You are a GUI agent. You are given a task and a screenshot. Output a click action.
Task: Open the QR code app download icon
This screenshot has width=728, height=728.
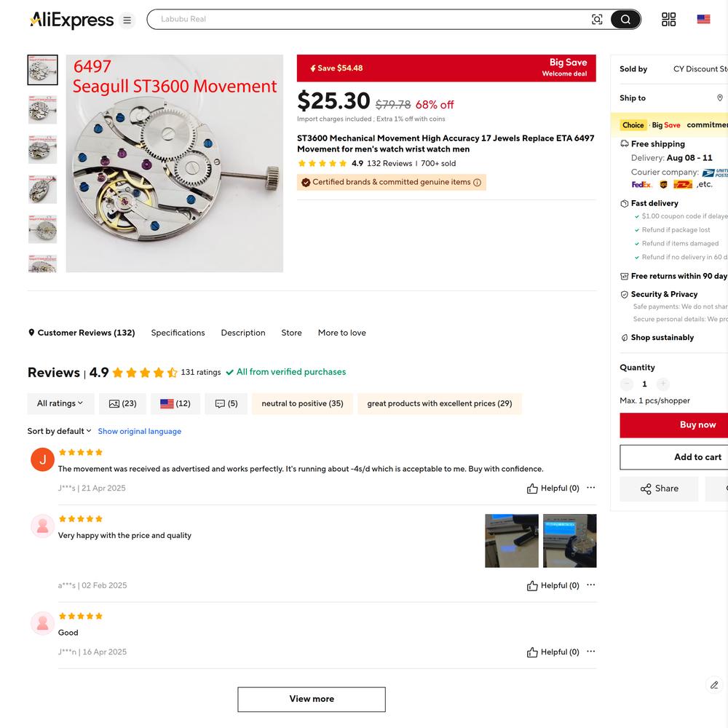click(668, 20)
